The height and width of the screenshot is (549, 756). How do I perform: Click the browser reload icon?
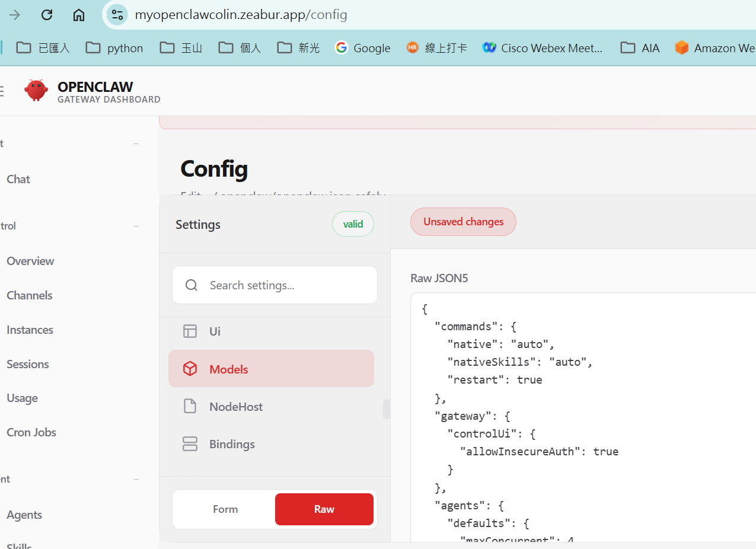pyautogui.click(x=47, y=15)
